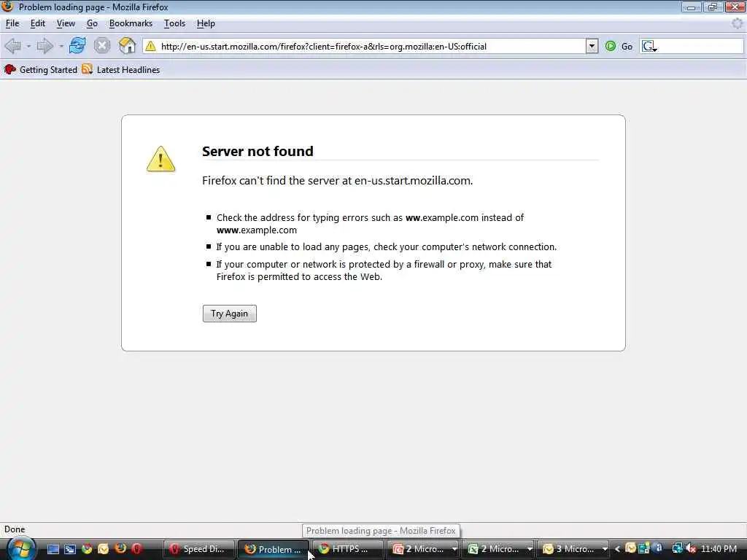Click the warning icon in address bar

tap(150, 46)
